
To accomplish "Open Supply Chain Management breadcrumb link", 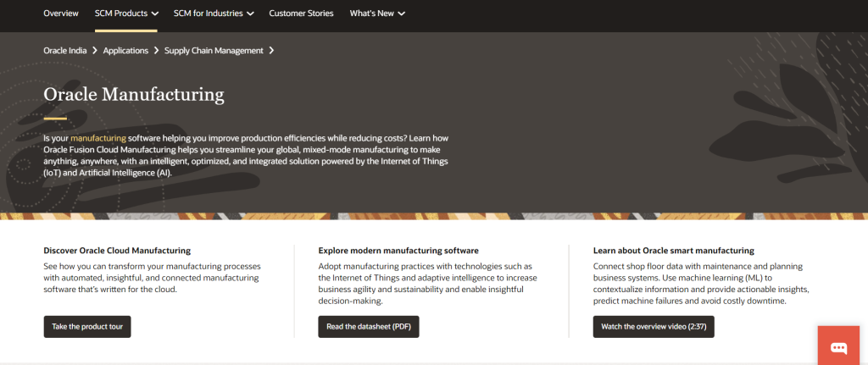I will 214,50.
